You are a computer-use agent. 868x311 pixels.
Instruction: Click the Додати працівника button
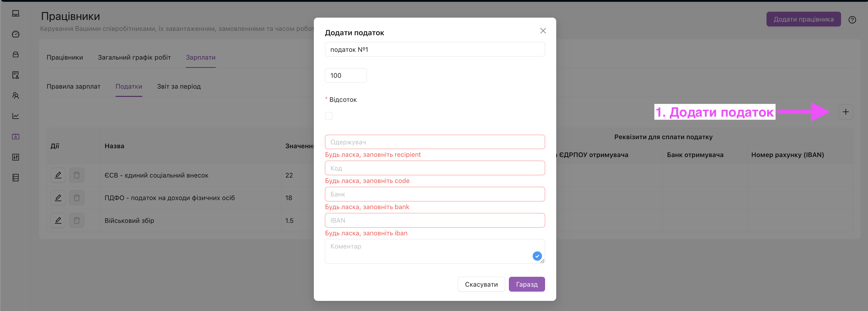[803, 19]
